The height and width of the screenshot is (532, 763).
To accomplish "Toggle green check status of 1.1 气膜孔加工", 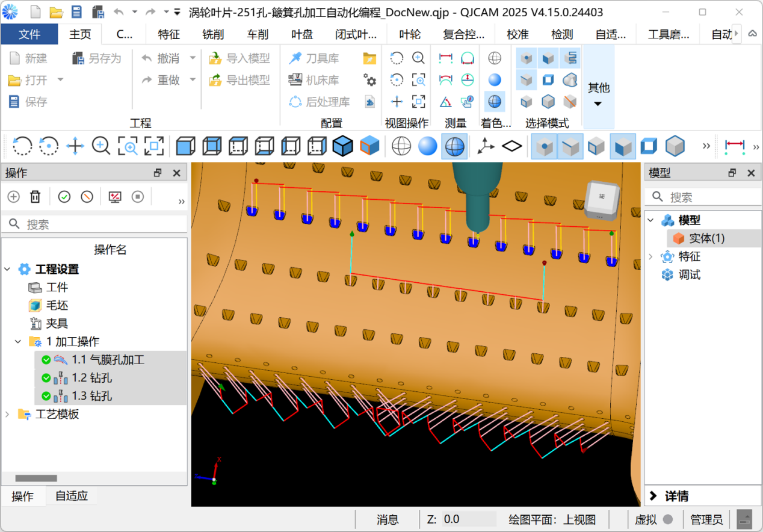I will (46, 360).
